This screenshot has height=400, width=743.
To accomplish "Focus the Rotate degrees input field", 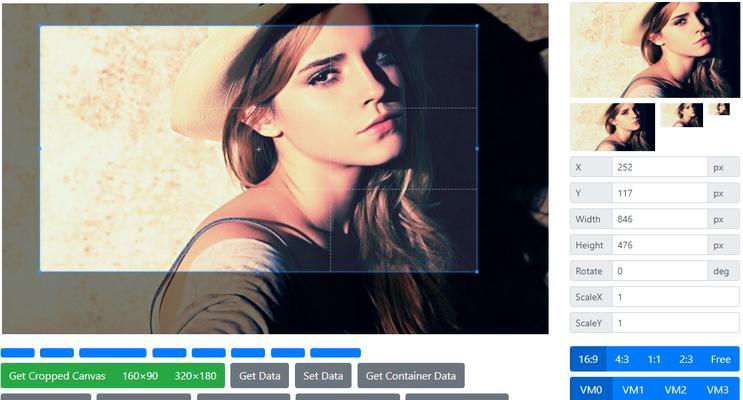I will tap(660, 271).
